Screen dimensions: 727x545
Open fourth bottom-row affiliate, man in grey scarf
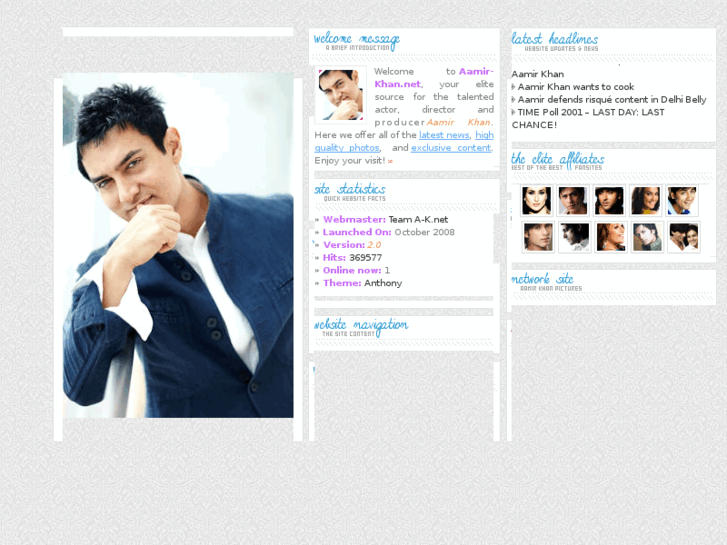(x=647, y=237)
